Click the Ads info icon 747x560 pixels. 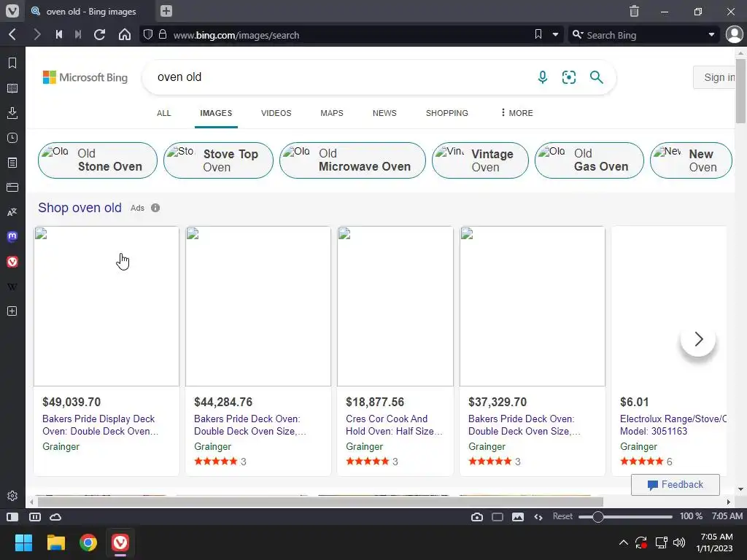155,208
